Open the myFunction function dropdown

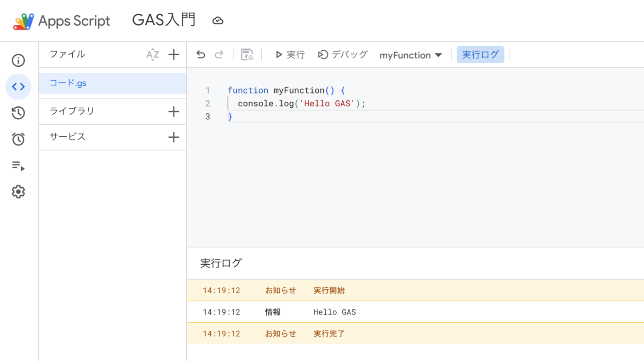[410, 55]
